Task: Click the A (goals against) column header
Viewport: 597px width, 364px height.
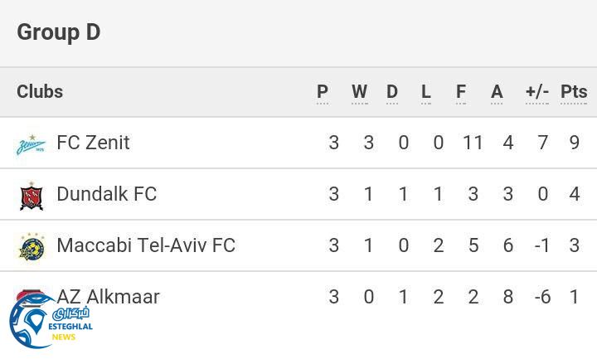Action: coord(497,92)
